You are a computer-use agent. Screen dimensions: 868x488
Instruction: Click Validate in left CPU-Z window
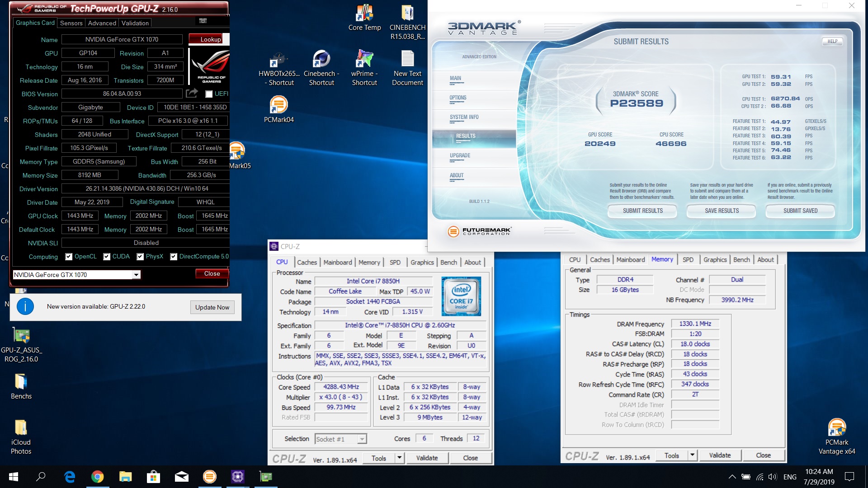coord(427,458)
